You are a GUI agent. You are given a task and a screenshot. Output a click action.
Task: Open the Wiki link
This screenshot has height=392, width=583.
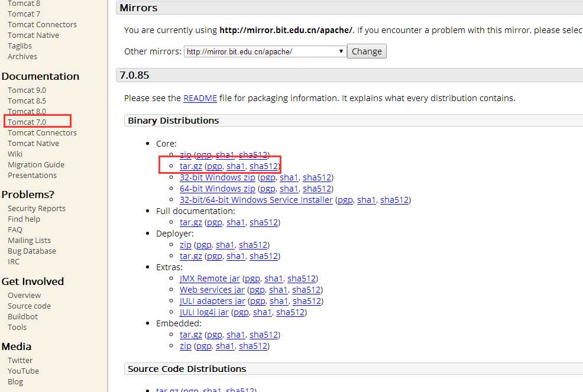[15, 154]
